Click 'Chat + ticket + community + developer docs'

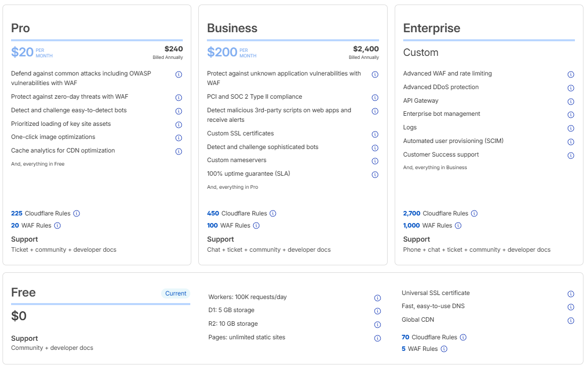coord(269,250)
